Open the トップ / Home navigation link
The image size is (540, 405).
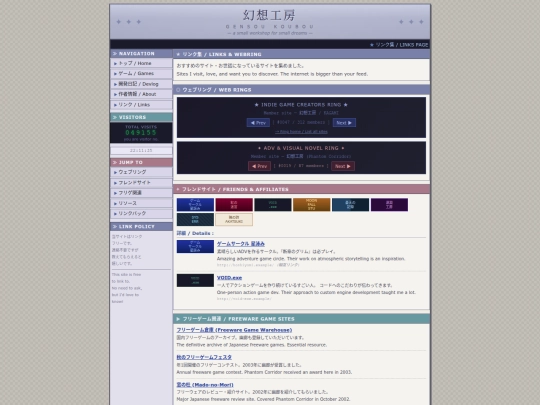141,63
